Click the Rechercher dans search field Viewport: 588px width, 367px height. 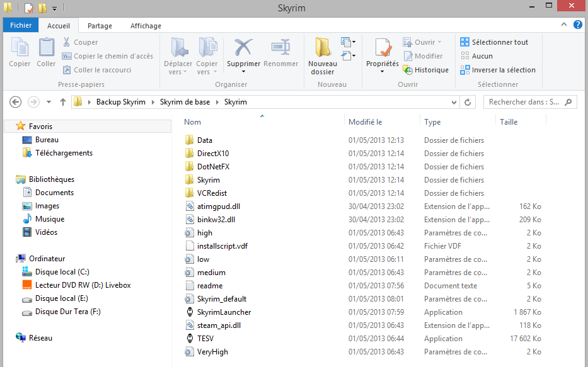coord(530,102)
